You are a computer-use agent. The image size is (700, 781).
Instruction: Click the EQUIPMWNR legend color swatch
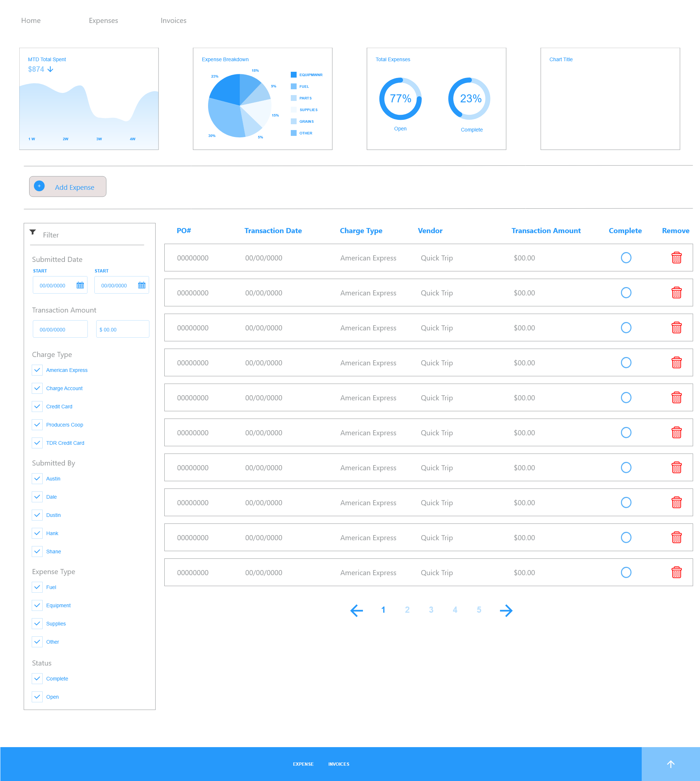coord(293,75)
